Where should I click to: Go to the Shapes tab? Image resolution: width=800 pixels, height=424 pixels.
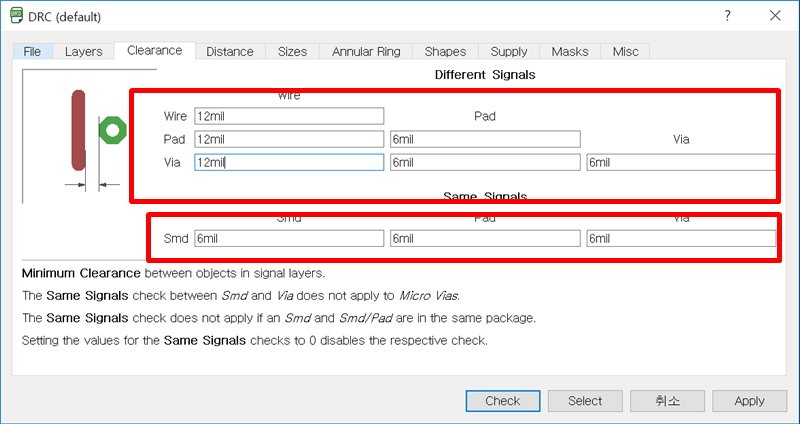pos(445,51)
